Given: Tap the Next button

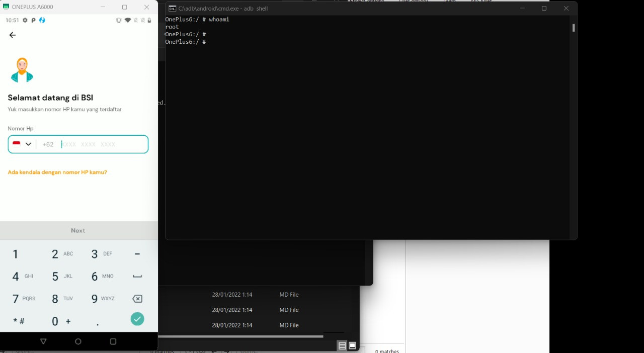Looking at the screenshot, I should (78, 230).
